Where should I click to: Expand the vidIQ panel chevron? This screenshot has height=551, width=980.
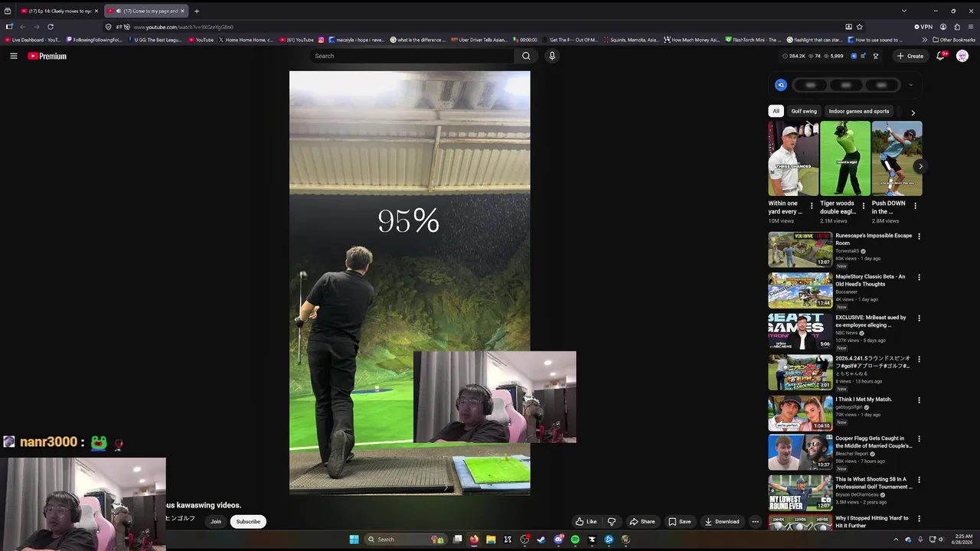click(910, 85)
